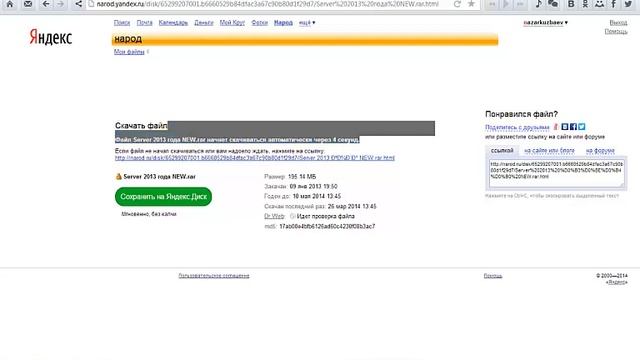Open the Почта link in top navigation
This screenshot has height=360, width=640.
tap(144, 23)
